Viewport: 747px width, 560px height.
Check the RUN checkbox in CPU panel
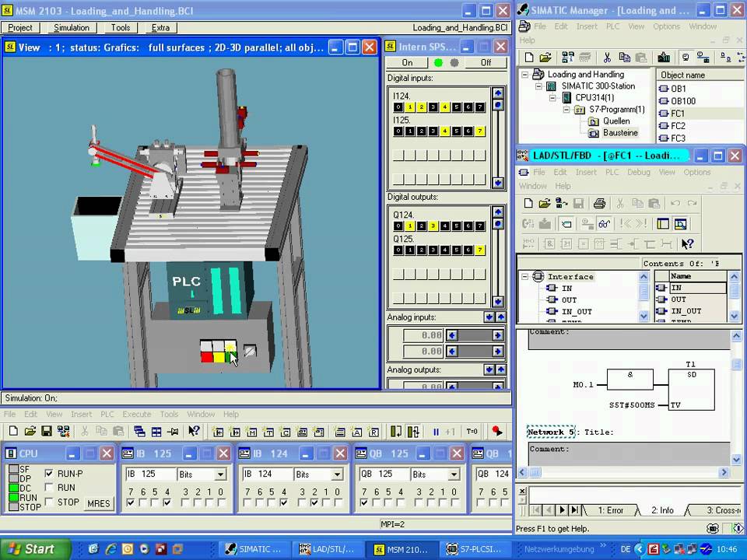click(x=48, y=487)
